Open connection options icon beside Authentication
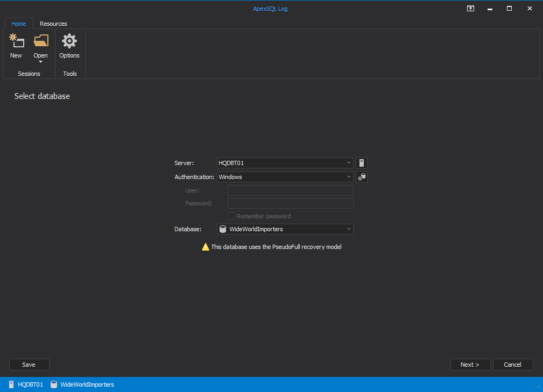This screenshot has height=392, width=543. 362,177
